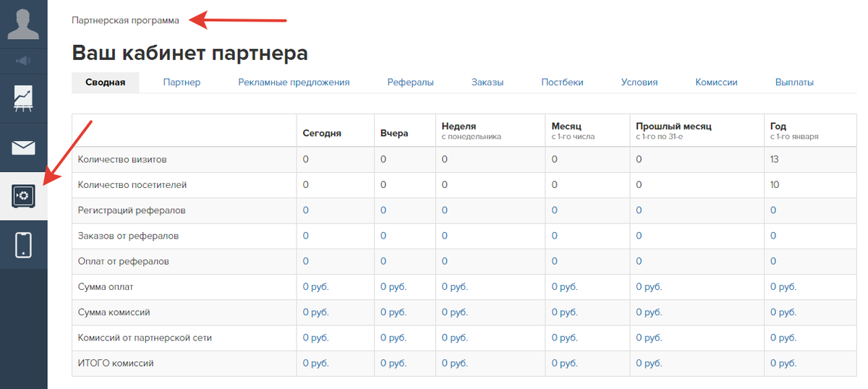Click today's Регистраций рефералов value link

pyautogui.click(x=306, y=210)
